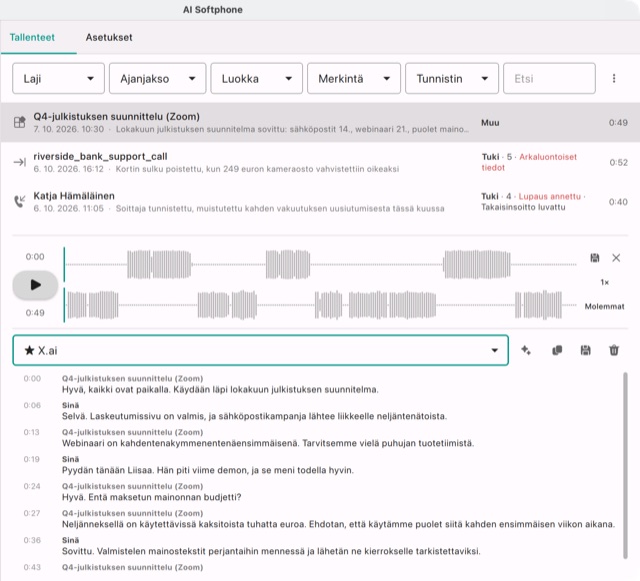Click the 0:52 duration of riverside call
Screen dimensions: 640x581
(618, 163)
